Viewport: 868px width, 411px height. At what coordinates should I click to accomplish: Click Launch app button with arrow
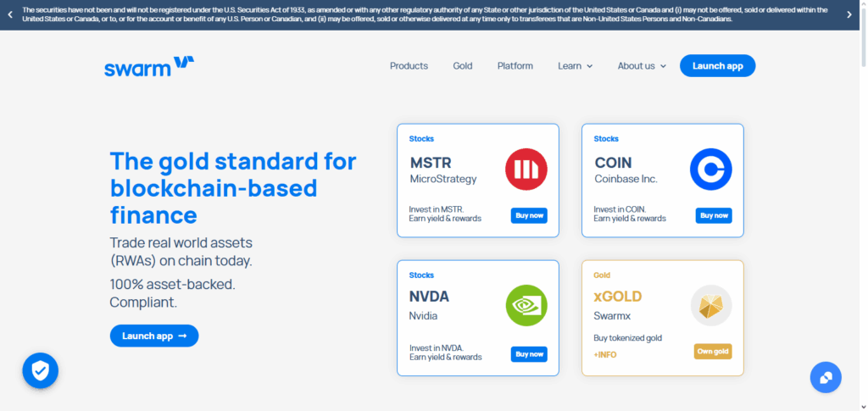pos(154,336)
